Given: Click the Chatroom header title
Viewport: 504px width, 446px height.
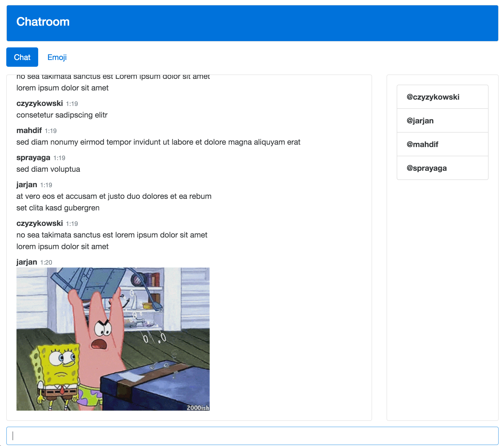Looking at the screenshot, I should point(43,22).
